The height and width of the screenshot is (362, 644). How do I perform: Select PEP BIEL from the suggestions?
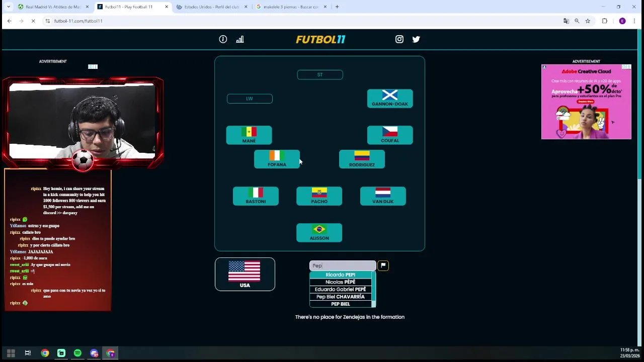(341, 304)
